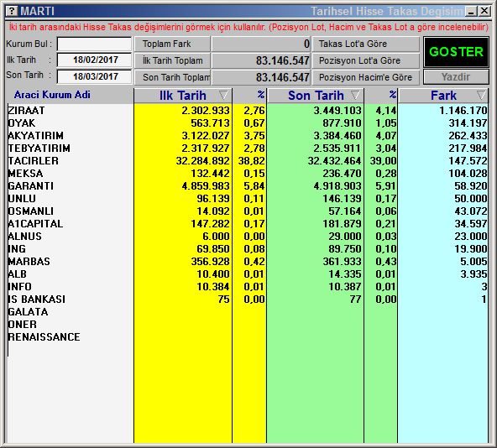Select the OYAK row name
Screen dimensions: 497x448
coord(22,123)
